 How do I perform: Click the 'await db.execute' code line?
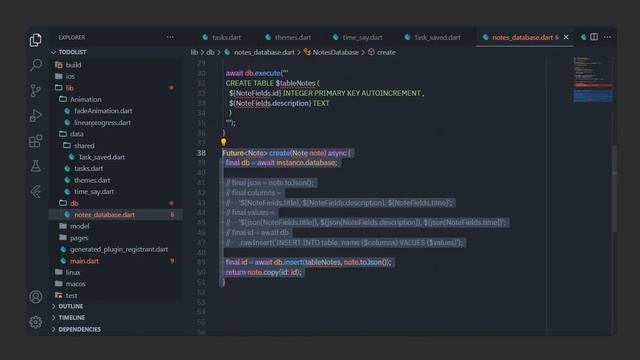click(x=257, y=73)
